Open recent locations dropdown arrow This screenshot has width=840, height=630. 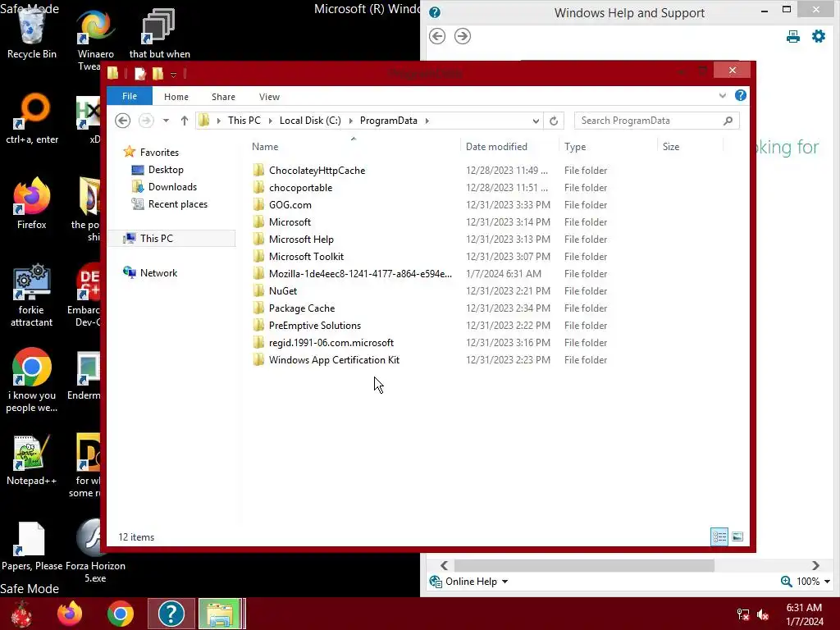[x=166, y=121]
